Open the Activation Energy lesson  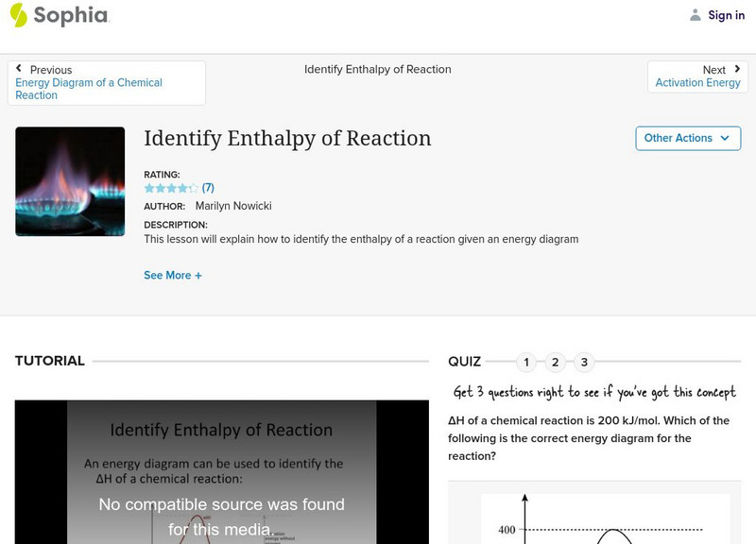[698, 82]
